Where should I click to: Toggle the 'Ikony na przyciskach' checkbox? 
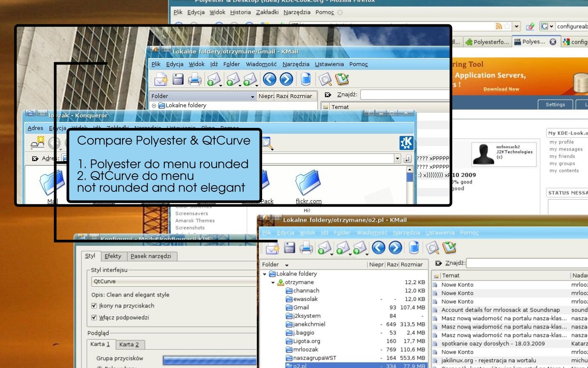[x=94, y=306]
